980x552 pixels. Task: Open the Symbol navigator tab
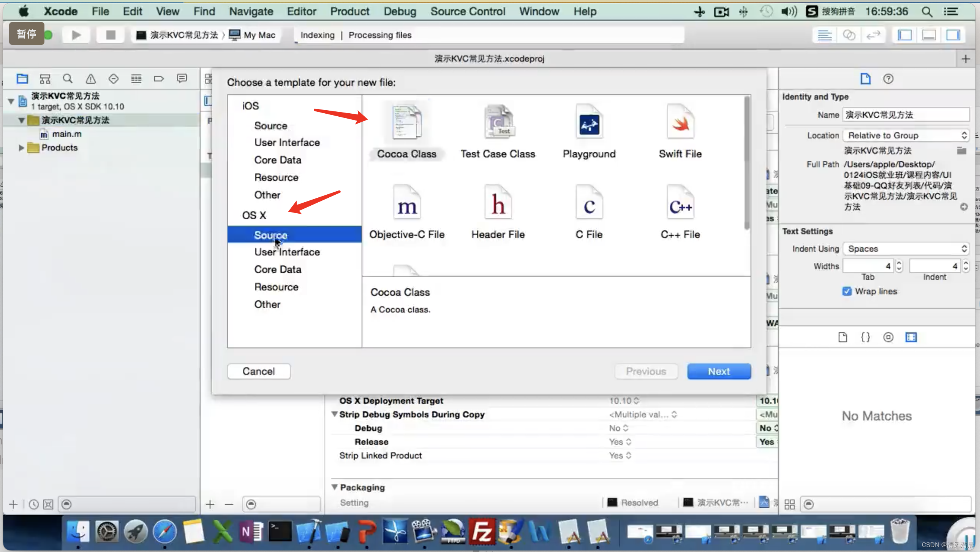(x=45, y=79)
